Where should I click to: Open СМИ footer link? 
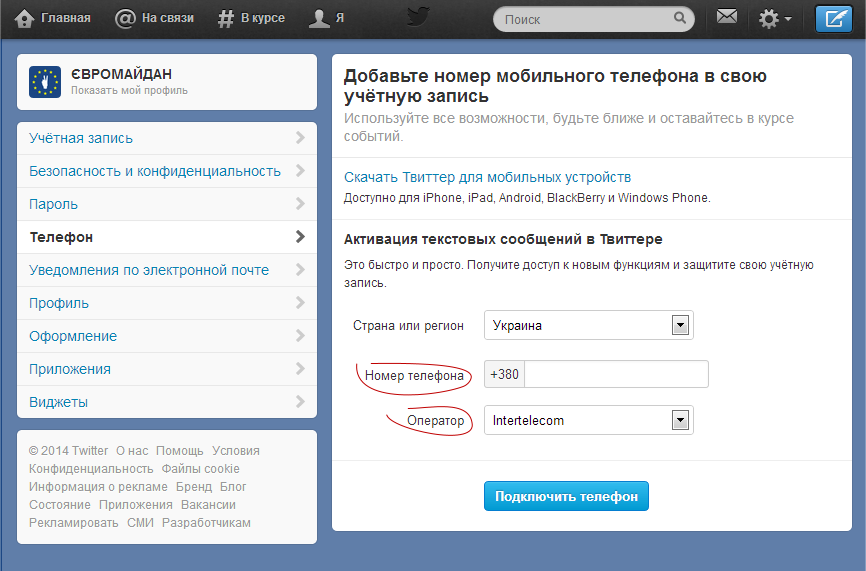[x=140, y=522]
